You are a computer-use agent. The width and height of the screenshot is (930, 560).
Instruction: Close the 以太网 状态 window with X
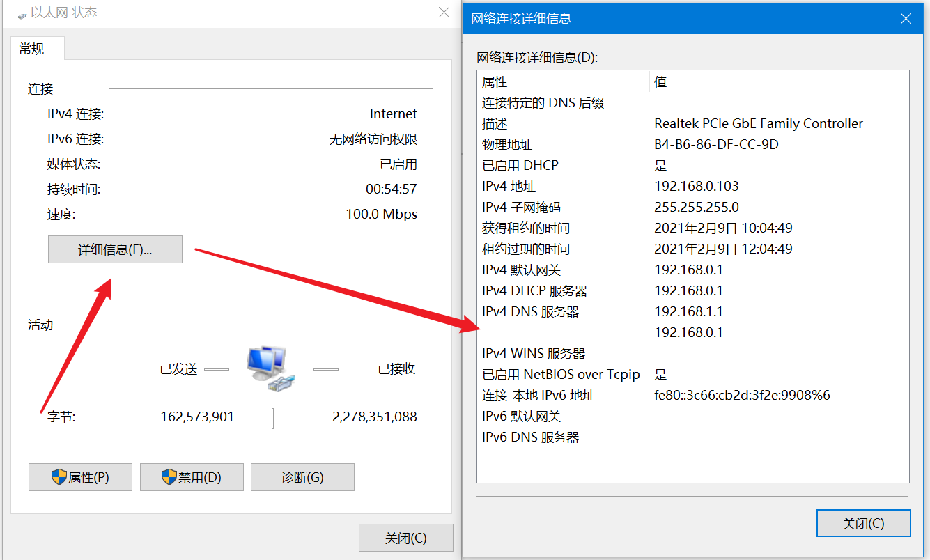tap(444, 13)
